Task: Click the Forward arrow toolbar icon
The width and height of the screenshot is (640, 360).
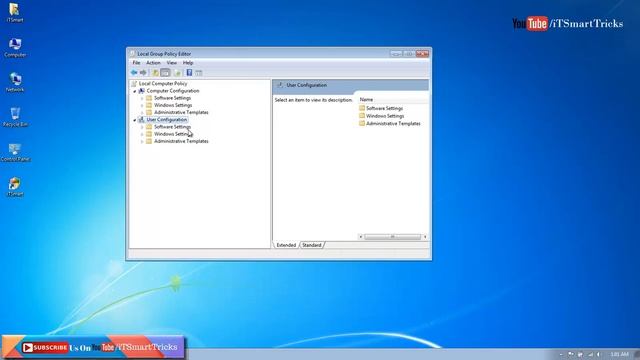Action: pyautogui.click(x=143, y=73)
